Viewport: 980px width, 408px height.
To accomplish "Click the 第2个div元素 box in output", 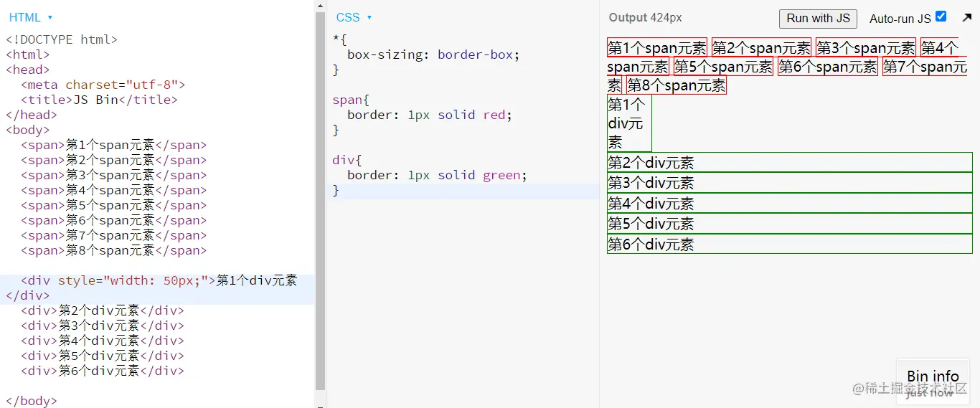I will click(x=790, y=162).
